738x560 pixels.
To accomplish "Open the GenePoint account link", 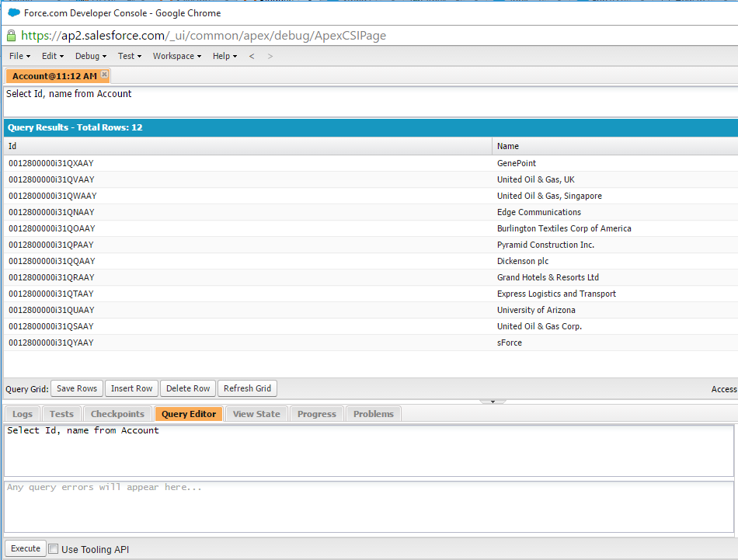I will pyautogui.click(x=516, y=163).
